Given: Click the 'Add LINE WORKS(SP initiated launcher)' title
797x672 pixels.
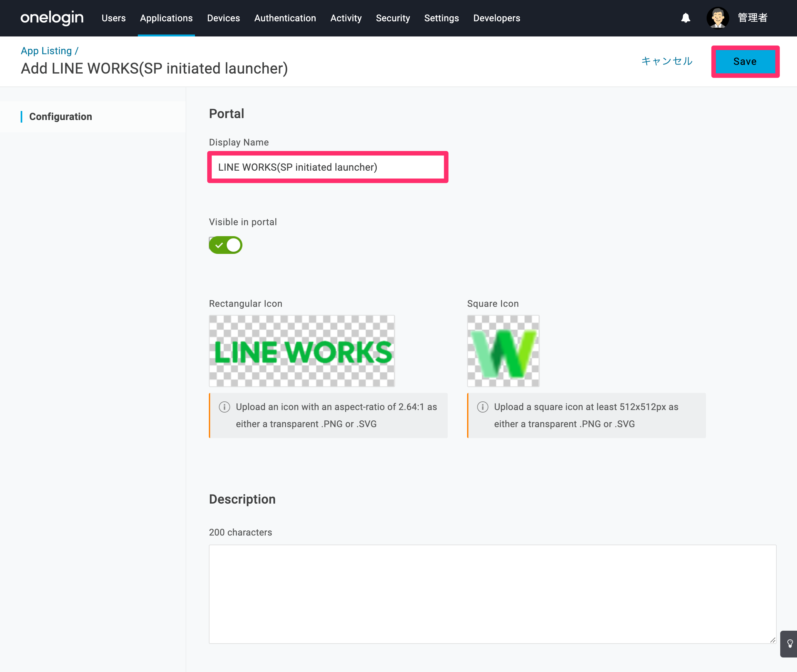Looking at the screenshot, I should pos(154,69).
